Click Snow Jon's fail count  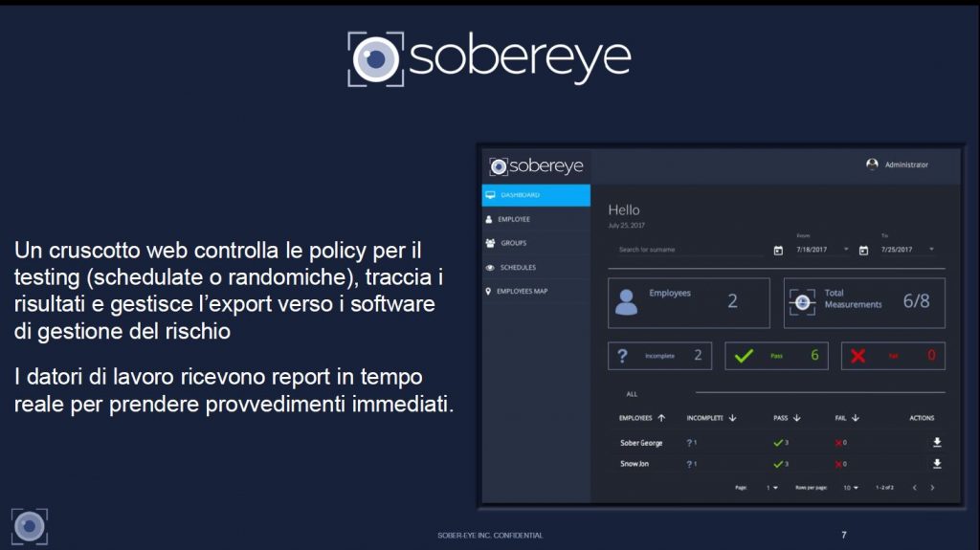coord(840,464)
